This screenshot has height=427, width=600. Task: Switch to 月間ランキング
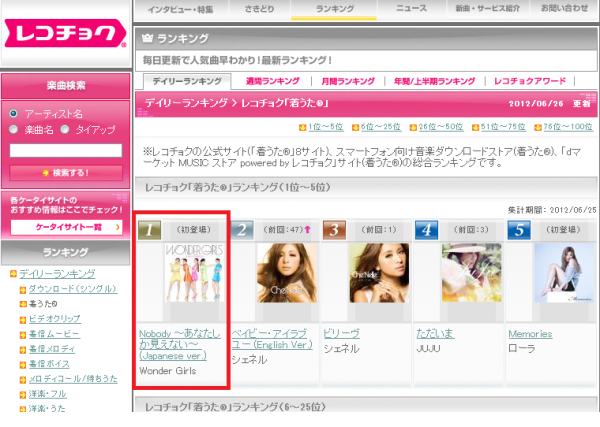coord(348,81)
